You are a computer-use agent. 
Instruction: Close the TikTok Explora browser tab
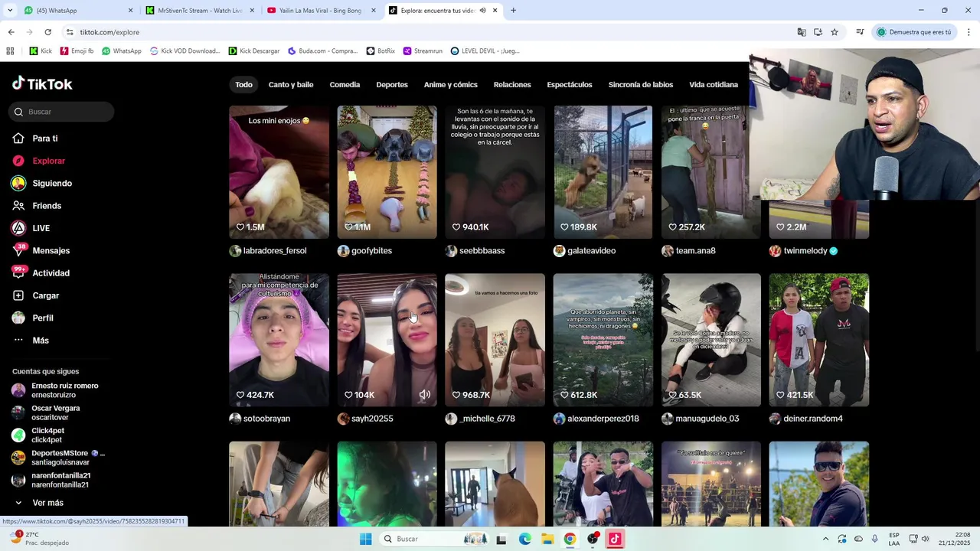(x=495, y=11)
